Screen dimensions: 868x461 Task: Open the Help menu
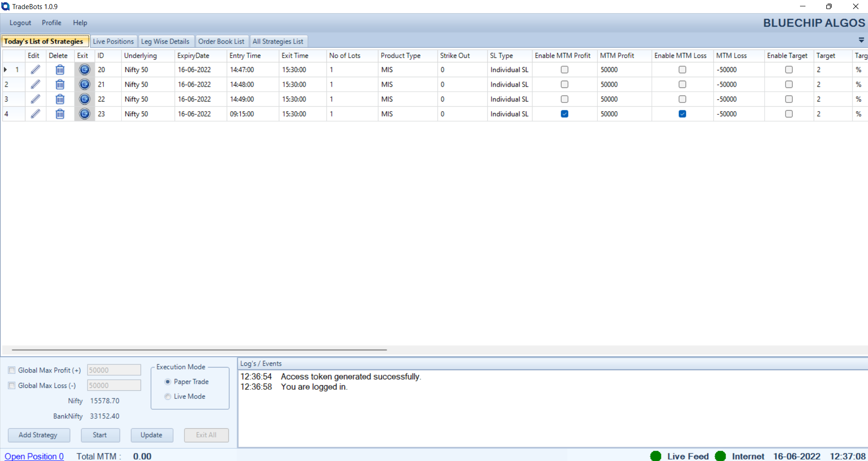pos(80,23)
